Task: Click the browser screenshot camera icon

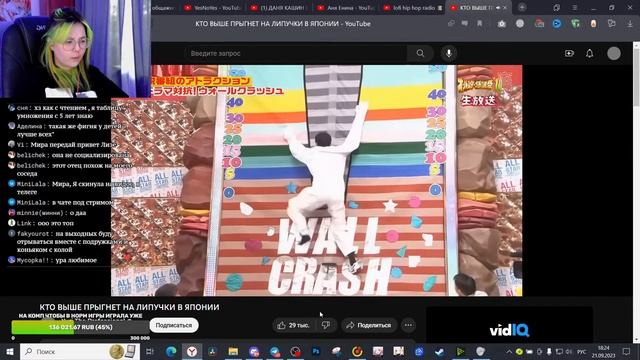Action: [502, 24]
